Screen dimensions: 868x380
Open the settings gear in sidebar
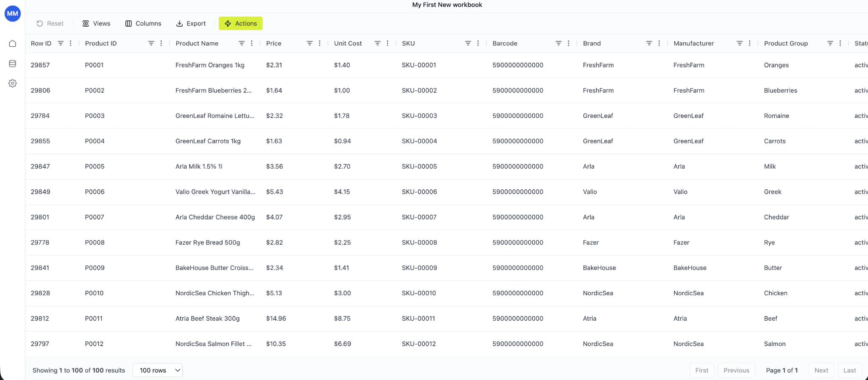click(x=13, y=83)
